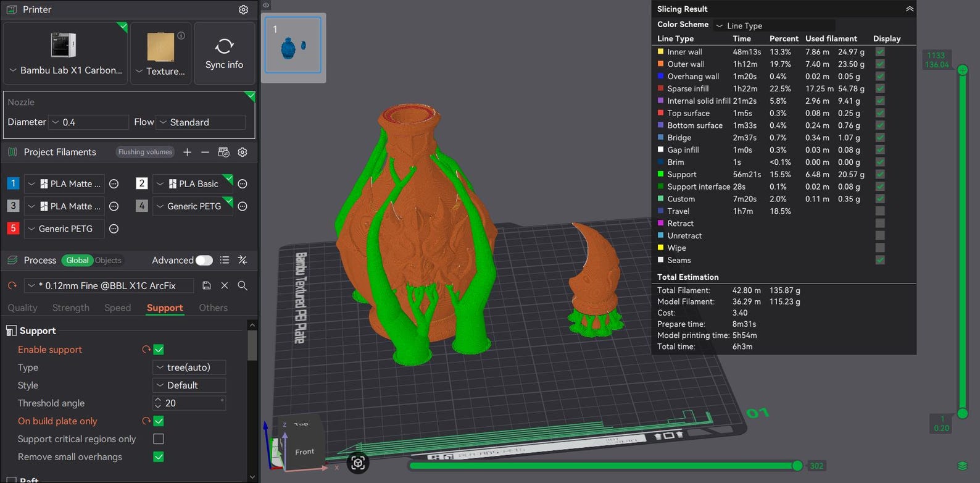Image resolution: width=980 pixels, height=483 pixels.
Task: Remove a filament with minus icon
Action: pyautogui.click(x=205, y=152)
